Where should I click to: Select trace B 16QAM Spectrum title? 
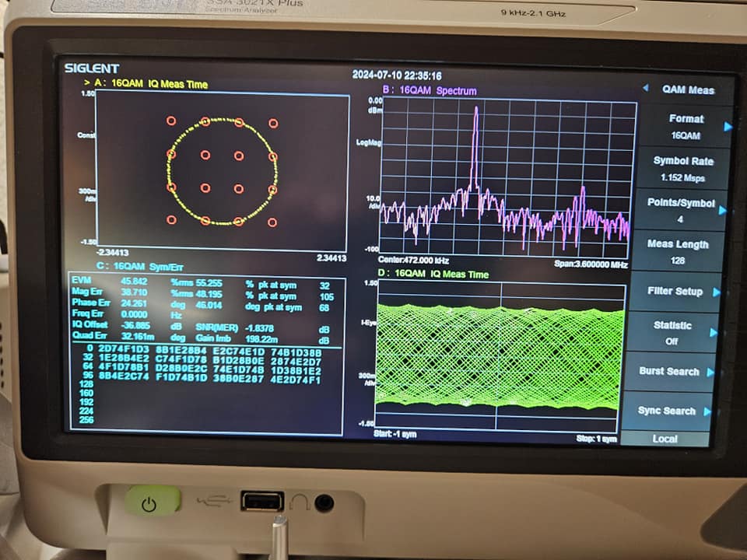pos(430,90)
